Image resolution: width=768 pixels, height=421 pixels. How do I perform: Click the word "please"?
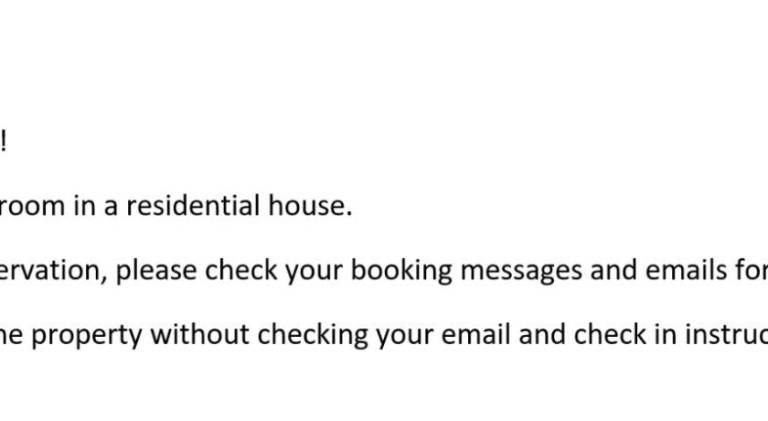(x=156, y=271)
